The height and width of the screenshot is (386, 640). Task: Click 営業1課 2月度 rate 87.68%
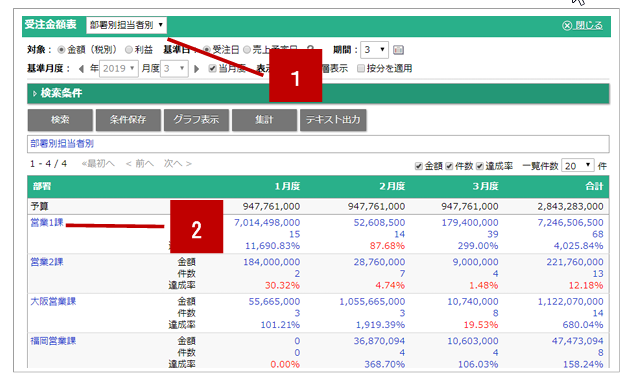click(x=387, y=246)
